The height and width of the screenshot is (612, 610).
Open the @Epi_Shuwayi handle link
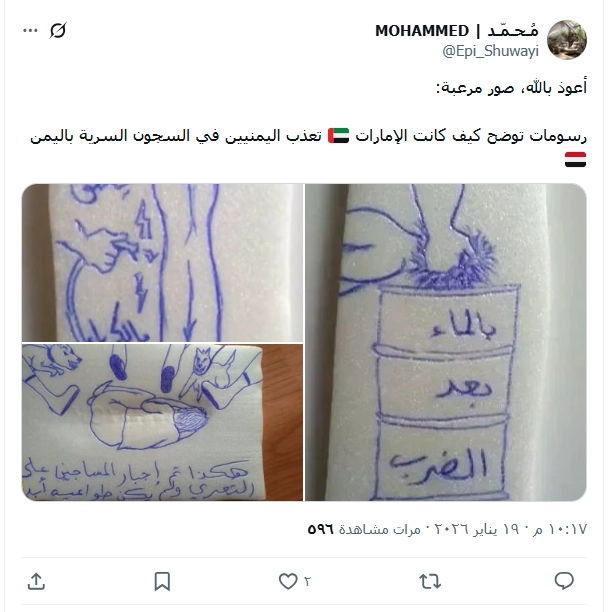click(x=491, y=51)
